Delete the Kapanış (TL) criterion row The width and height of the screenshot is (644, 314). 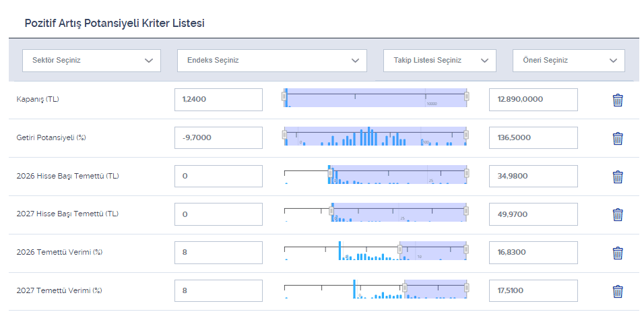click(617, 100)
